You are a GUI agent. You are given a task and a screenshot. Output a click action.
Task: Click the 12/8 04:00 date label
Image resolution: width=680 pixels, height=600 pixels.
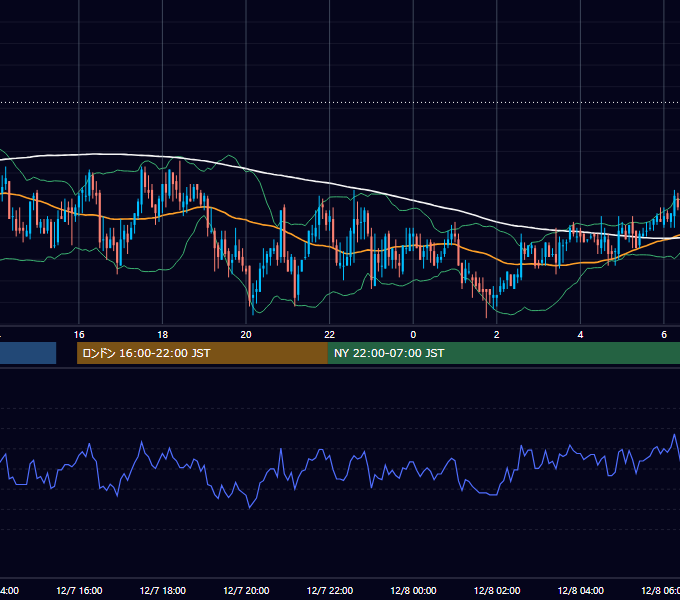coord(581,591)
